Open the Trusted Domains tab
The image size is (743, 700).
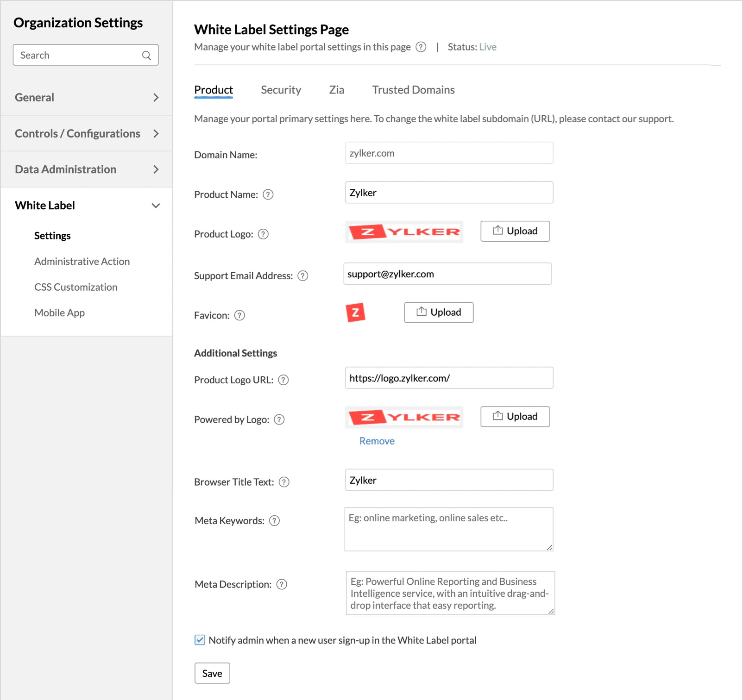tap(413, 90)
